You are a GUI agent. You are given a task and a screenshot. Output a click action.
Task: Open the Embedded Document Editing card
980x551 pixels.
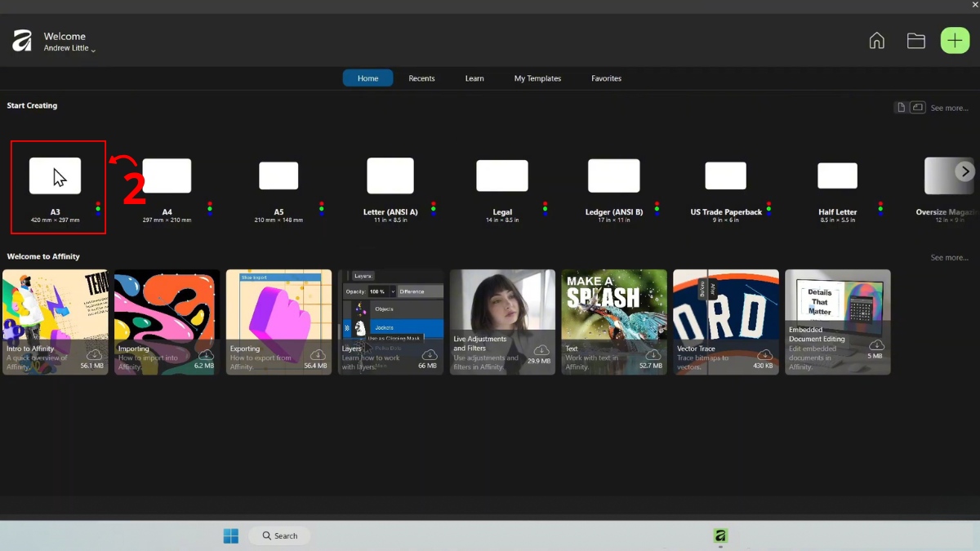point(838,322)
